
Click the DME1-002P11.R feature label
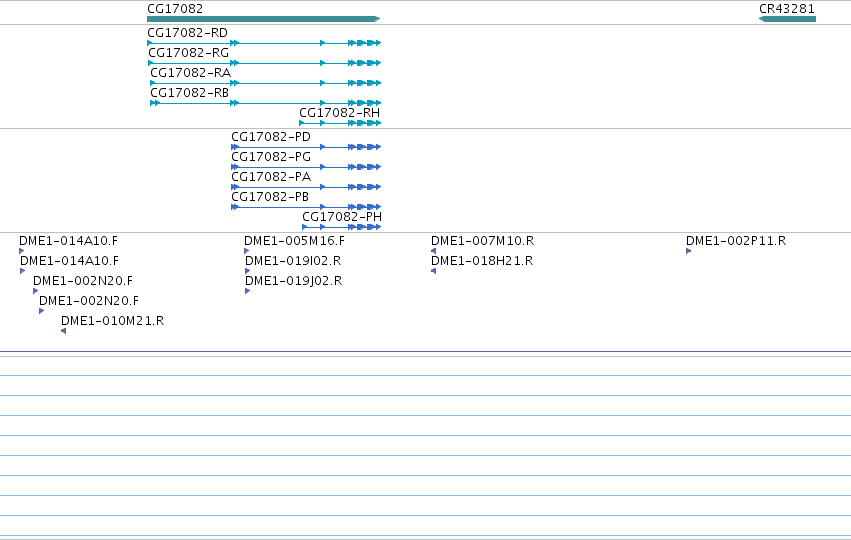(736, 241)
